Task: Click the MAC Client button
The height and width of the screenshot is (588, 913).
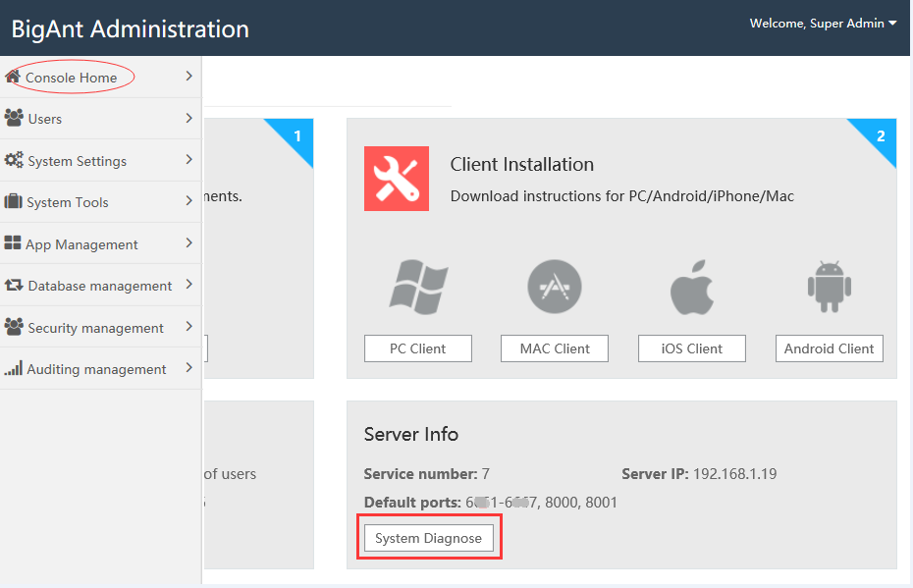Action: tap(555, 348)
